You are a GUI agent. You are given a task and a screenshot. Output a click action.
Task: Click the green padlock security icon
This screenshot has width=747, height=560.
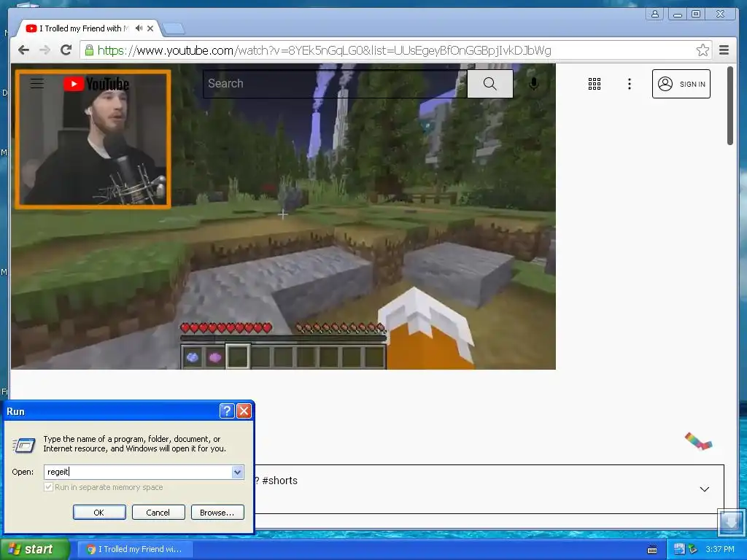(x=89, y=50)
